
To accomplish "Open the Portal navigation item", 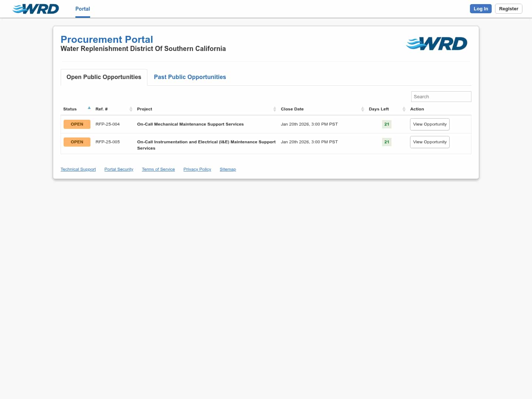I will [x=83, y=9].
